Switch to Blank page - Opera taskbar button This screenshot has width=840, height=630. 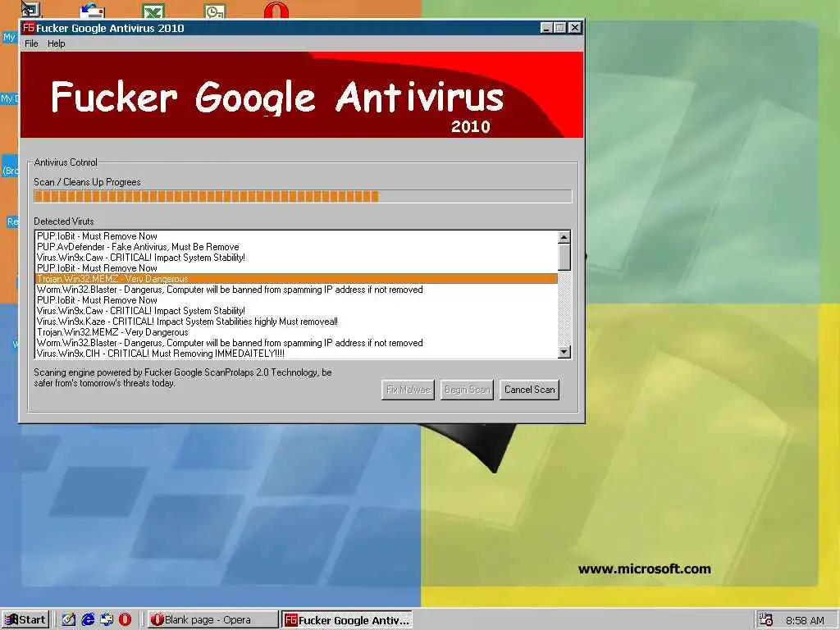coord(212,619)
